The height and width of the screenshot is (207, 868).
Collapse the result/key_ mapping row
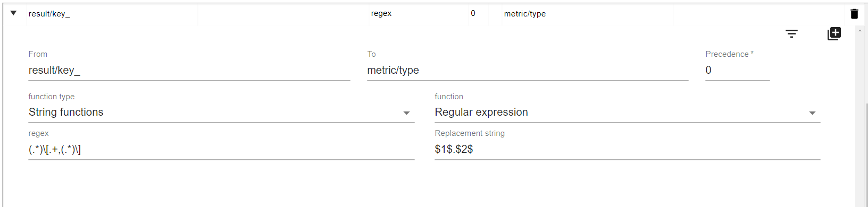coord(13,13)
